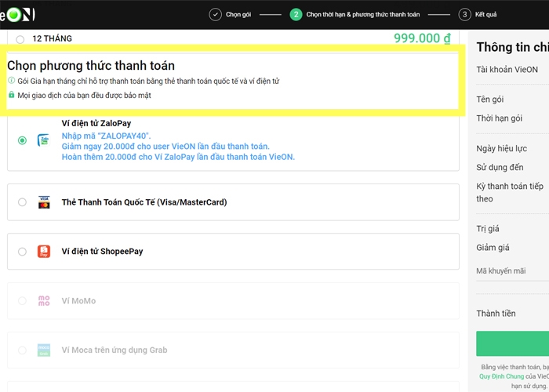Click the Visa/MasterCard logo icon
The height and width of the screenshot is (392, 549).
coord(44,202)
